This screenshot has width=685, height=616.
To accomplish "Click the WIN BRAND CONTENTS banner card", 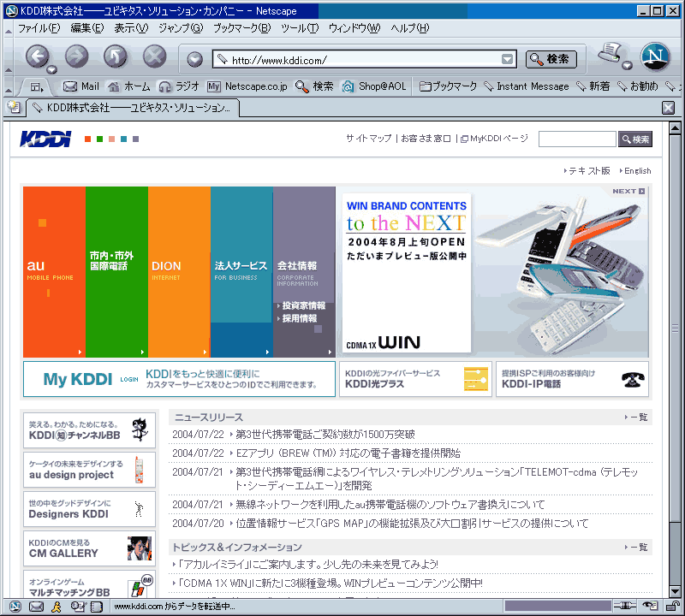I will (406, 272).
